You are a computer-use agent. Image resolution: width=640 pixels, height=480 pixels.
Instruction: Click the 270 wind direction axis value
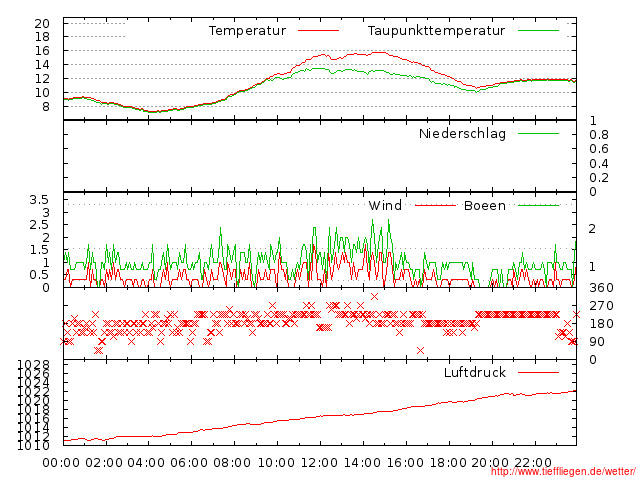click(x=601, y=306)
